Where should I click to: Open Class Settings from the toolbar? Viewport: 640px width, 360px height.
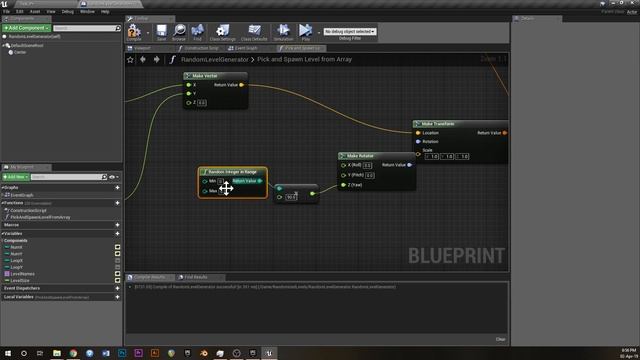pos(222,32)
